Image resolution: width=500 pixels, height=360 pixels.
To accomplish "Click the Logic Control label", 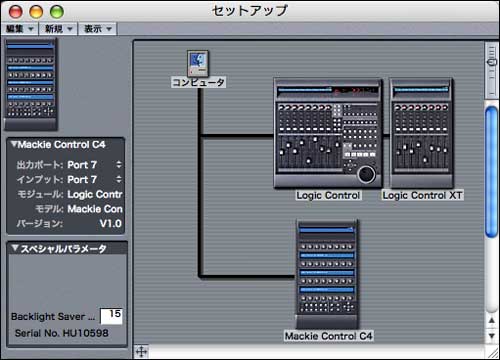I will (328, 195).
